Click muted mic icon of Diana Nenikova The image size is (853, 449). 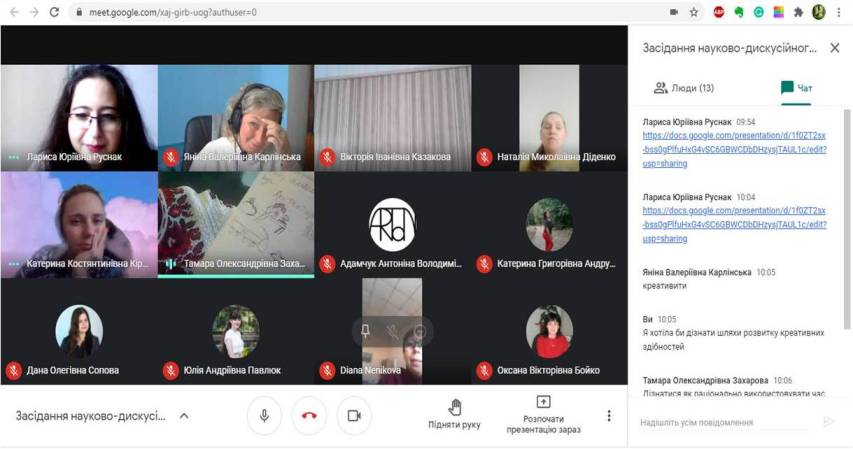[327, 371]
